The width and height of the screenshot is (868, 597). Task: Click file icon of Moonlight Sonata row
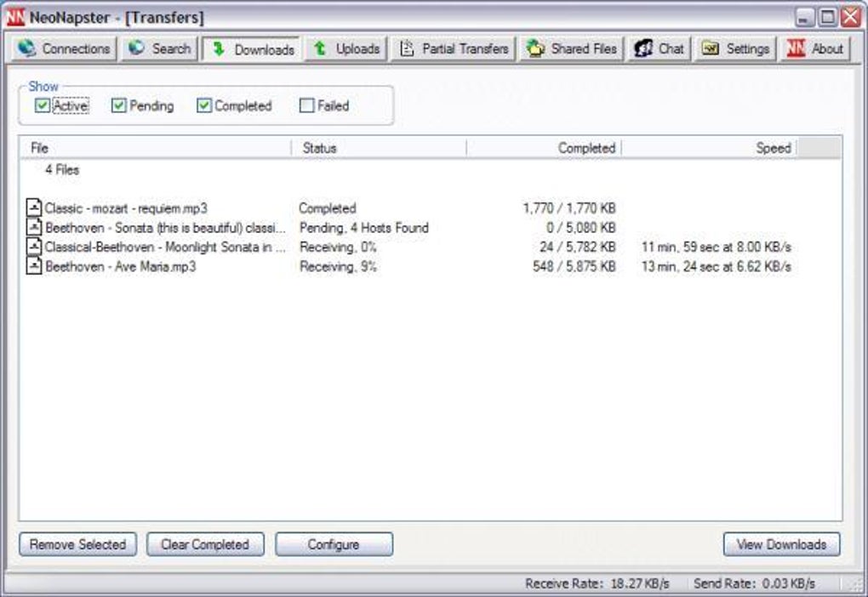coord(34,247)
